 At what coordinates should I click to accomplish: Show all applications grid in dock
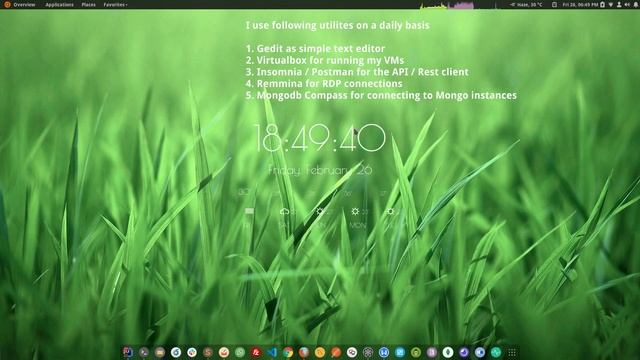click(x=512, y=352)
